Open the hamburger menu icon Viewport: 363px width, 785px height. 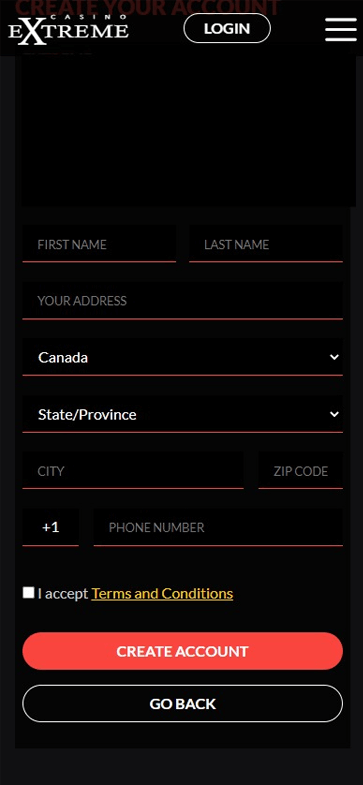[340, 30]
